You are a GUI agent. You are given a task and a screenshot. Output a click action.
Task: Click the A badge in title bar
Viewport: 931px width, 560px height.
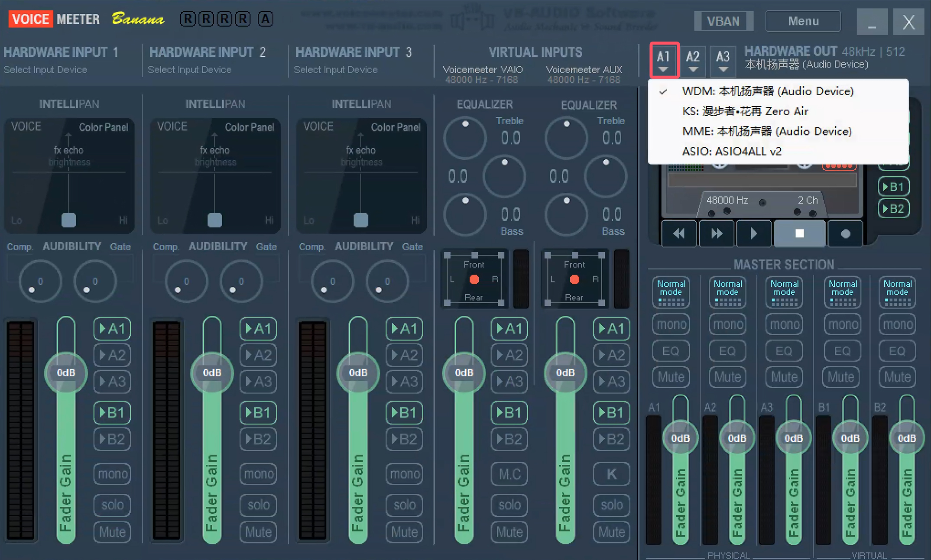[x=265, y=19]
